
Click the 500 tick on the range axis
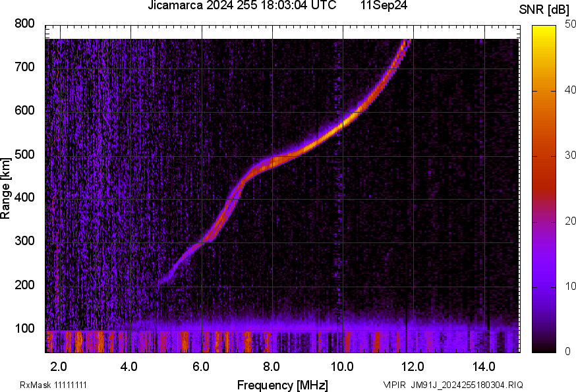(25, 155)
